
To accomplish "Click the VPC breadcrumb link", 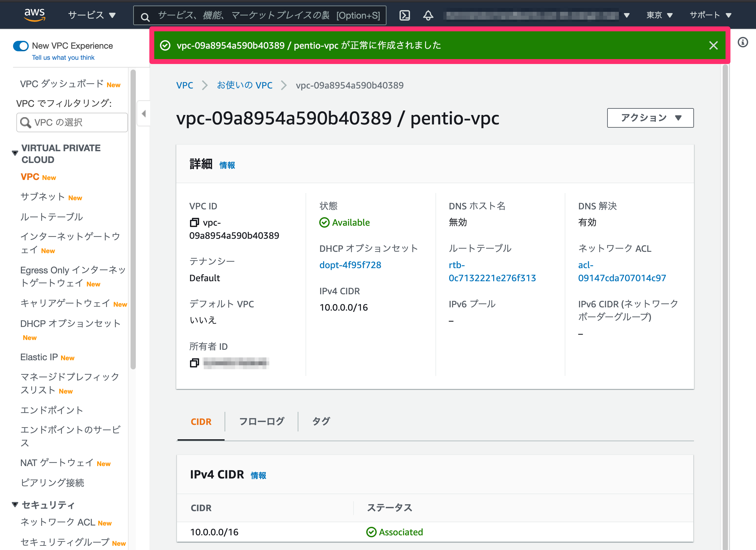I will tap(185, 85).
